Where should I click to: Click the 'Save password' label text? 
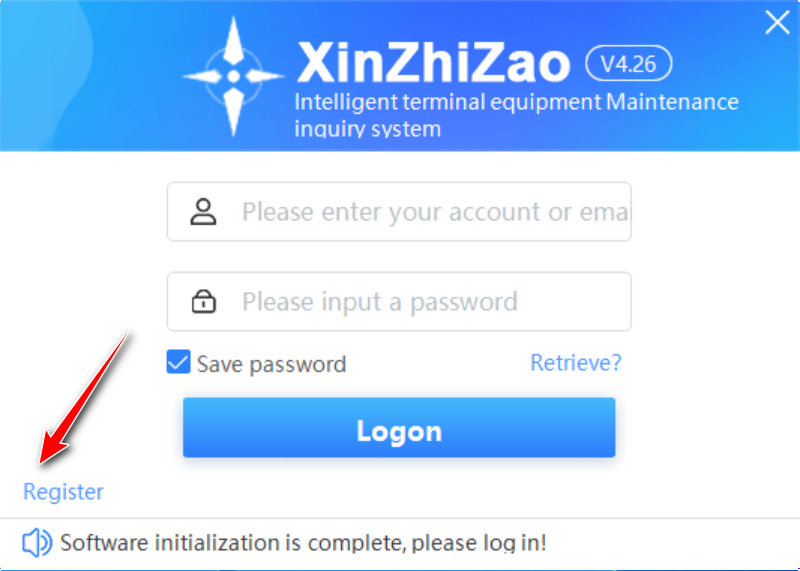271,364
